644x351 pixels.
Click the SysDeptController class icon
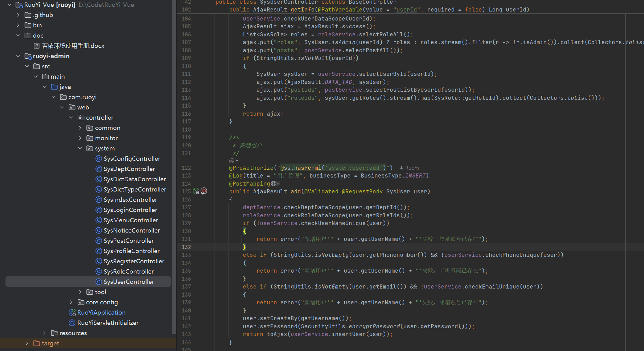coord(99,169)
